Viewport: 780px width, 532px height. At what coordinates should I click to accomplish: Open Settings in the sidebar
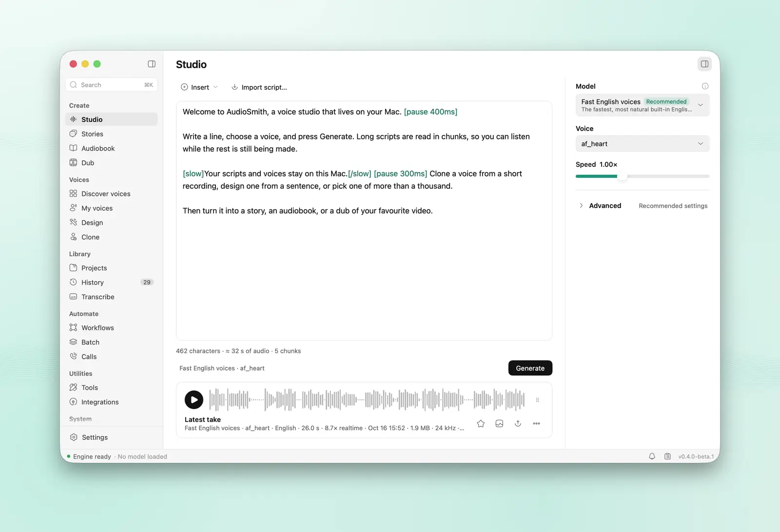click(111, 437)
